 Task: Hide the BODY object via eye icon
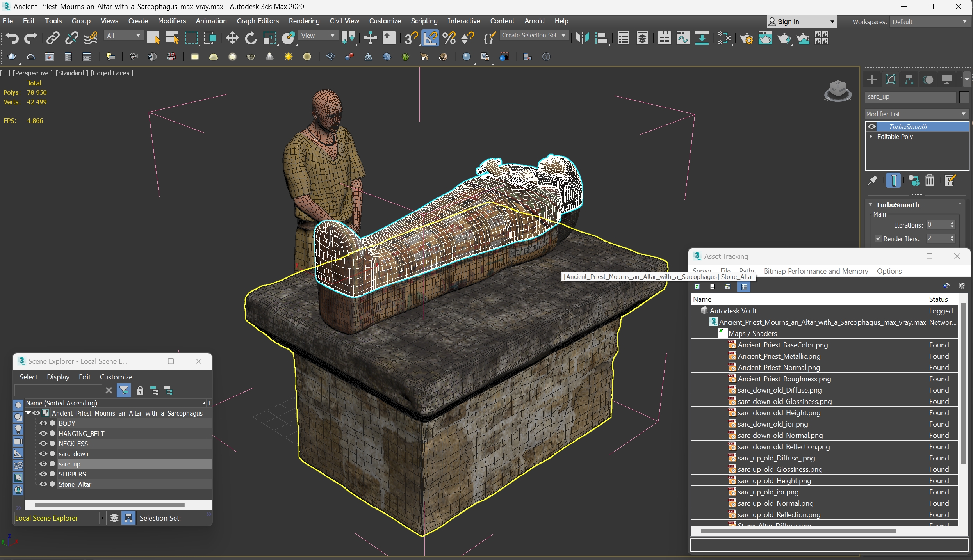[x=43, y=423]
